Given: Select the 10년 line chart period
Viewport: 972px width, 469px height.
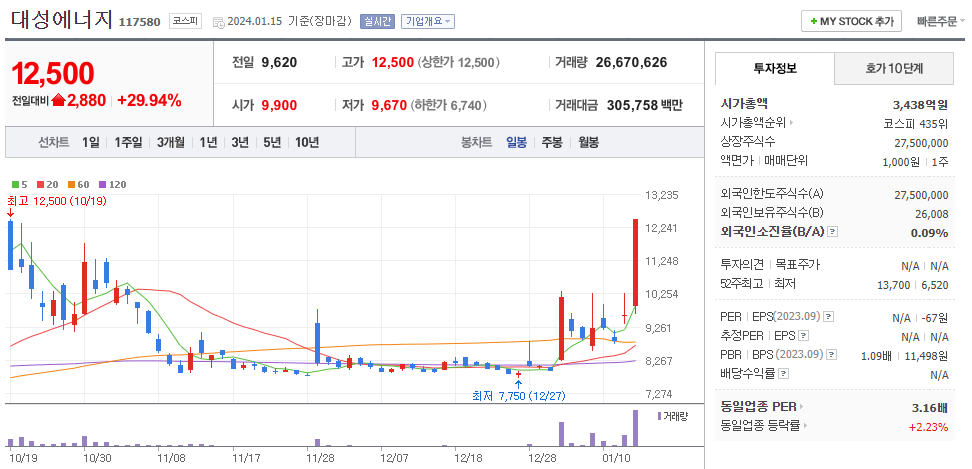Looking at the screenshot, I should click(x=307, y=142).
